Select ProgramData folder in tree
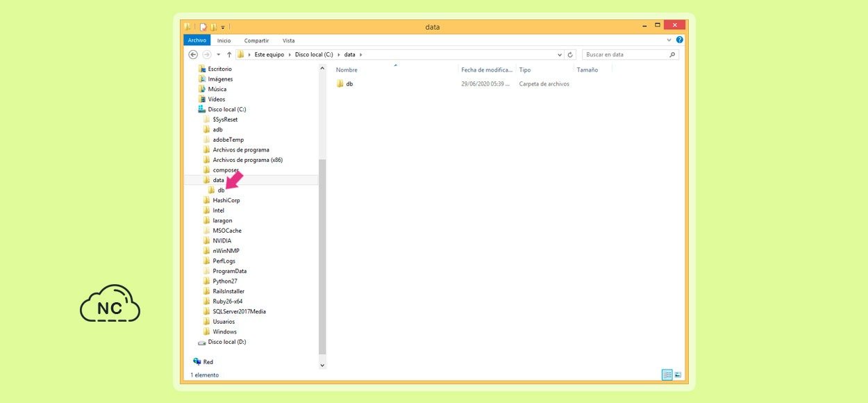Viewport: 868px width, 403px height. coord(229,271)
